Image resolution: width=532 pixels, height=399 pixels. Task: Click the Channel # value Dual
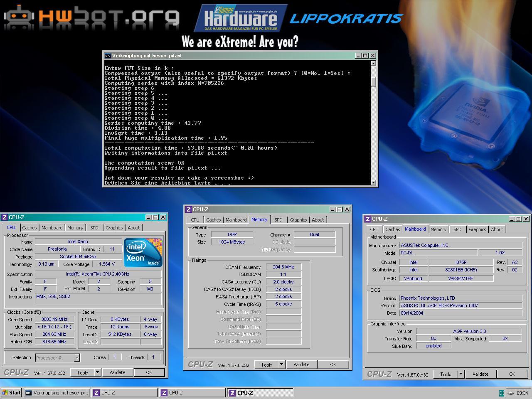click(x=315, y=235)
